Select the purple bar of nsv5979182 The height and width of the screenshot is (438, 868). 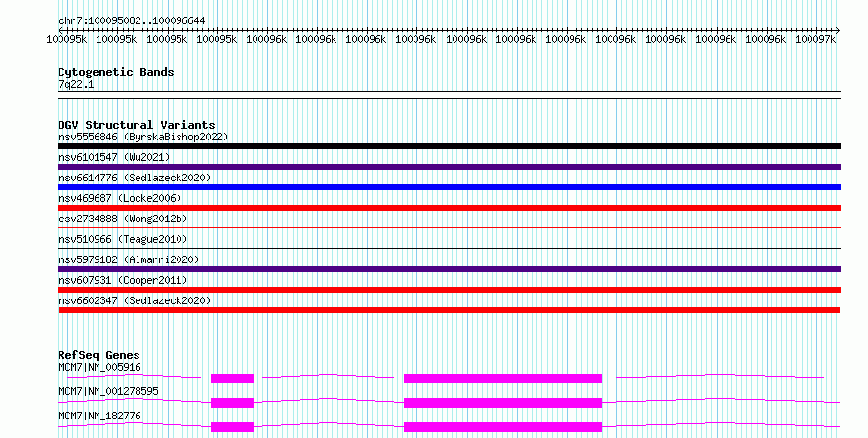[x=449, y=269]
